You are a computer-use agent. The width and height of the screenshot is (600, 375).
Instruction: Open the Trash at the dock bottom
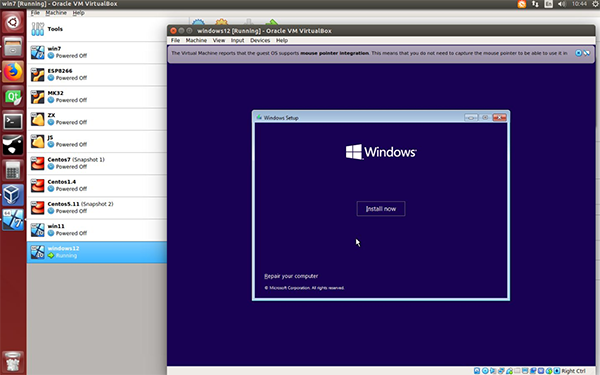(13, 361)
